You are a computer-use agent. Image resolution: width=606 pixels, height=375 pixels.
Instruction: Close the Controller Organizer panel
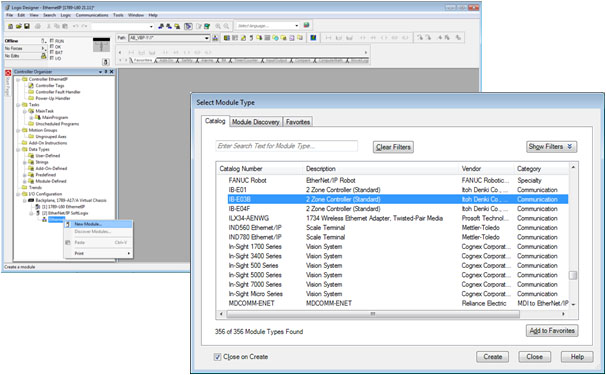112,72
